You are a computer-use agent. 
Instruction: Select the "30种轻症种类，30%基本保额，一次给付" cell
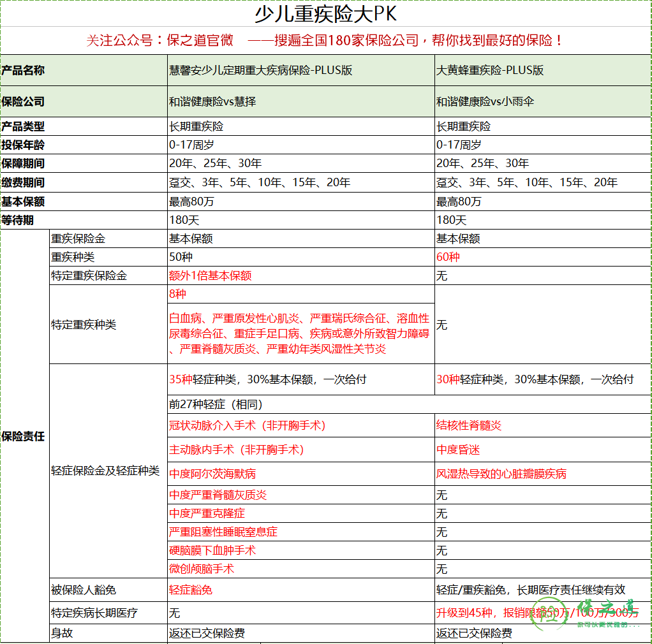click(x=543, y=379)
